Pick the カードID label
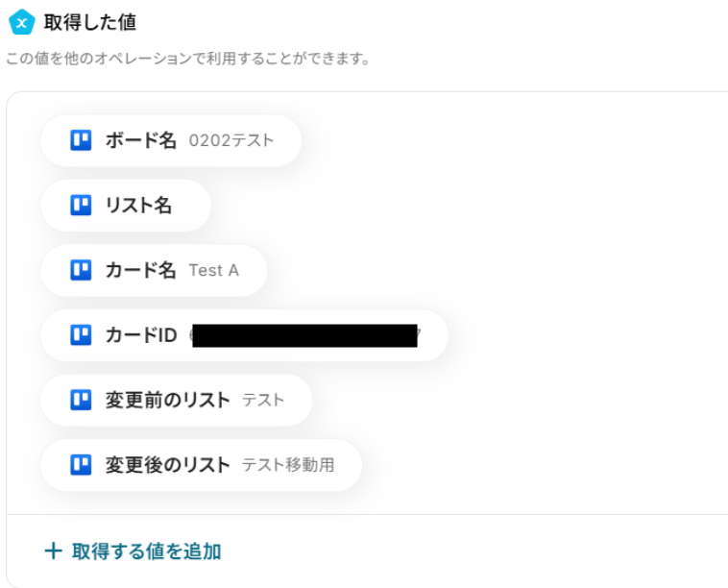Screen dimensions: 728x588 tap(141, 335)
